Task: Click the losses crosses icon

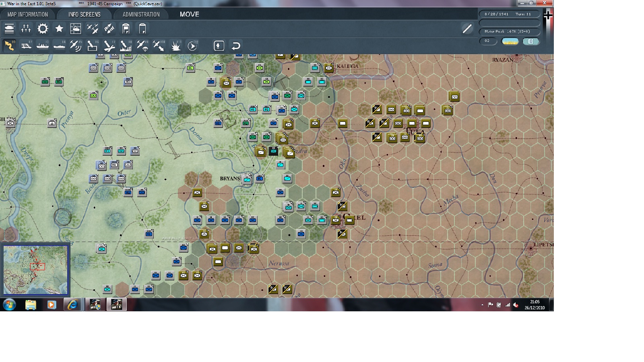Action: pos(26,29)
